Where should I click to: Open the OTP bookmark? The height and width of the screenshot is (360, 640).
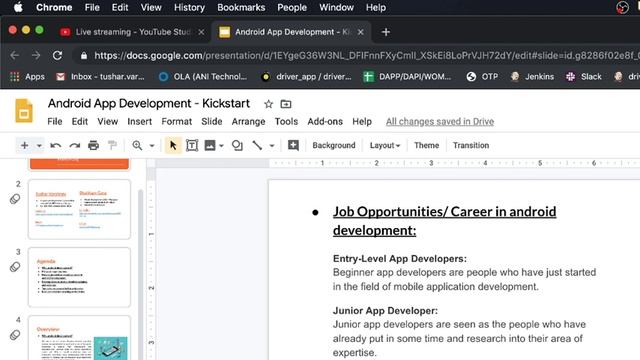[x=482, y=77]
